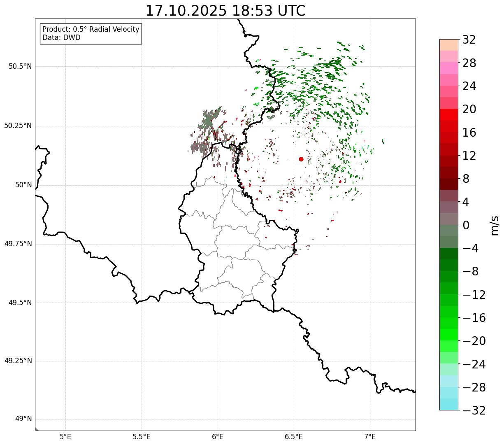The height and width of the screenshot is (445, 504).
Task: Click the colorbar tick label 12
Action: 469,156
